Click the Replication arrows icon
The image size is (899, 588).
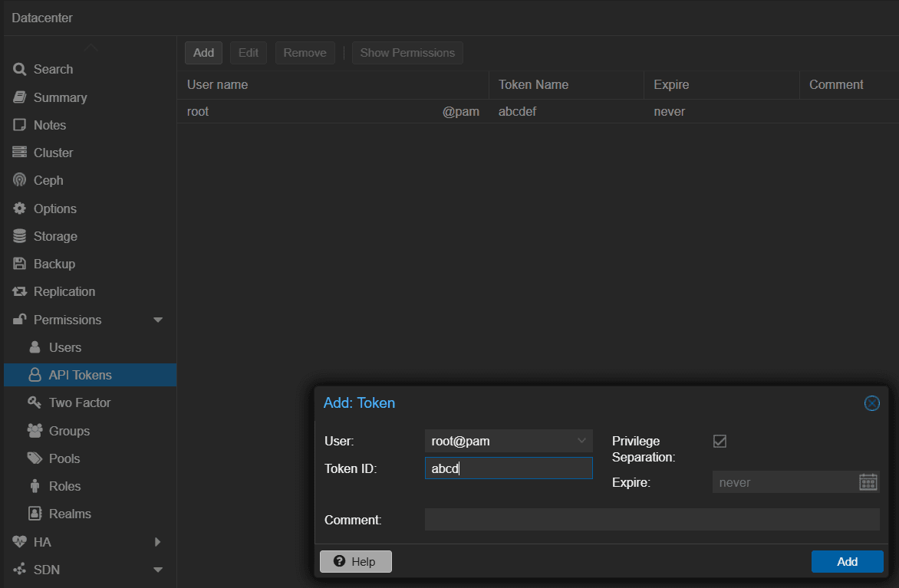[x=20, y=291]
